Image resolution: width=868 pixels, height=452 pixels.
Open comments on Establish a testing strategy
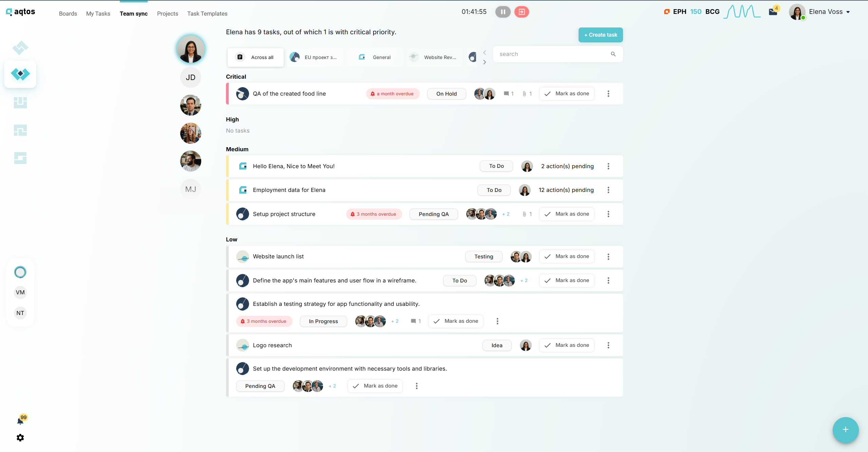coord(416,321)
